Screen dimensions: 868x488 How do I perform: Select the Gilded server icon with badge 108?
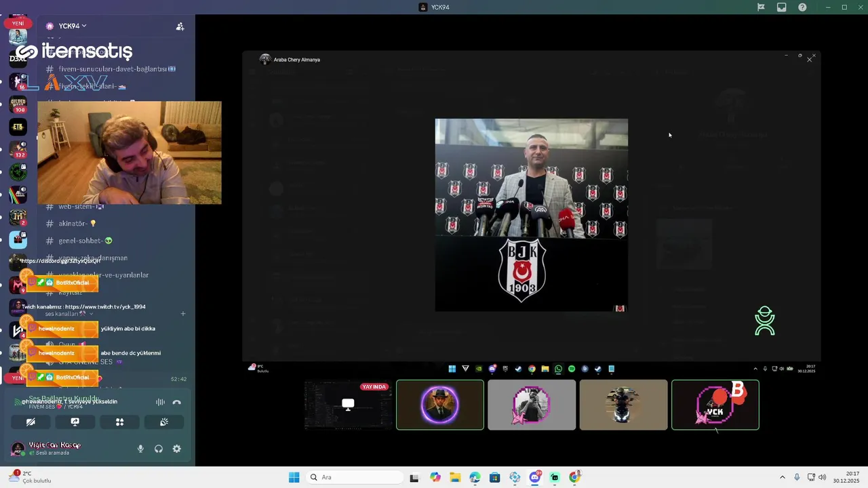pyautogui.click(x=18, y=104)
